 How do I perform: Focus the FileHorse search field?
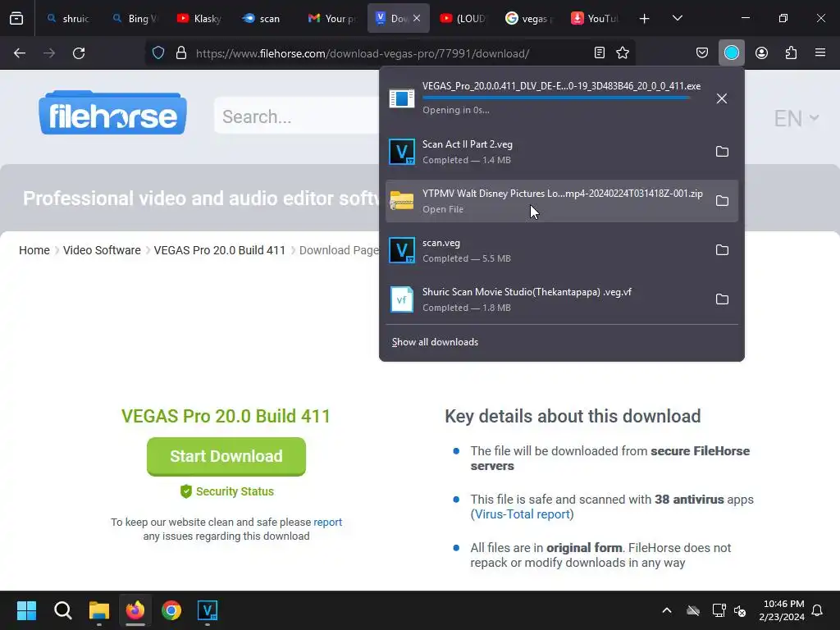297,116
